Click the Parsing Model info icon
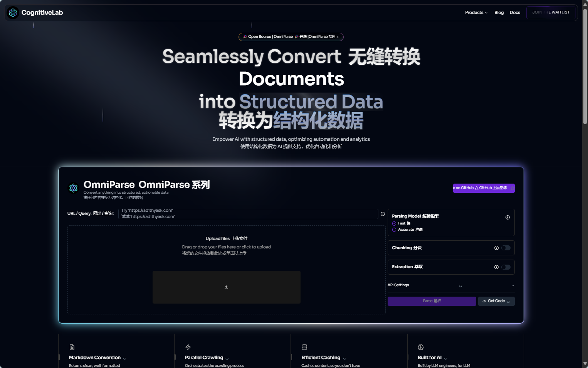This screenshot has width=588, height=368. tap(507, 217)
